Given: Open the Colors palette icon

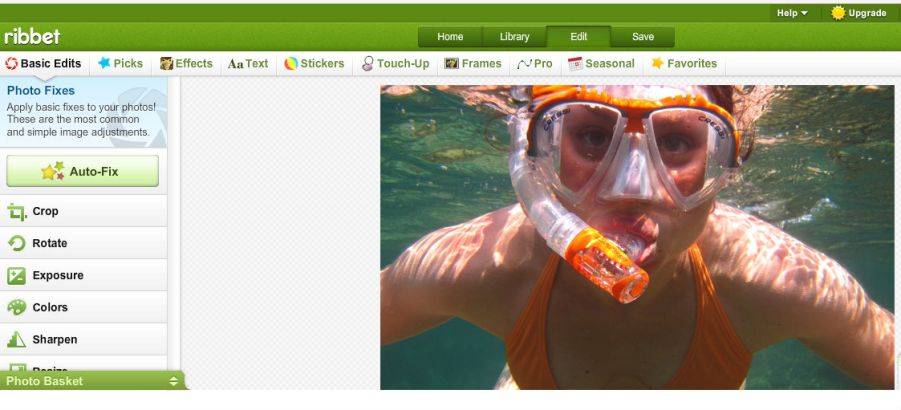Looking at the screenshot, I should click(x=17, y=308).
